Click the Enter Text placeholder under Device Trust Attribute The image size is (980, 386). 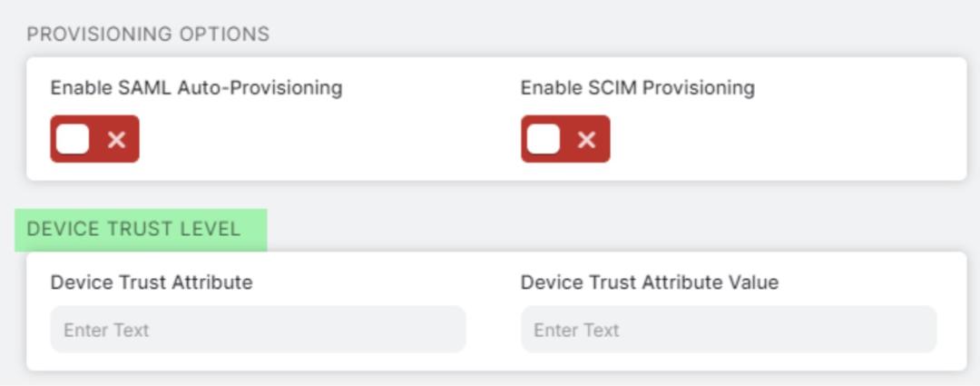tap(106, 331)
